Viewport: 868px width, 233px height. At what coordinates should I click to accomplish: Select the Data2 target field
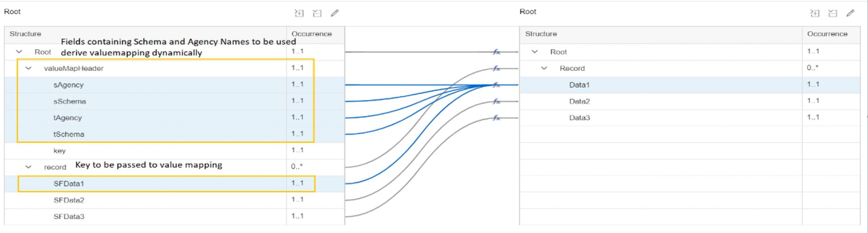(x=690, y=101)
